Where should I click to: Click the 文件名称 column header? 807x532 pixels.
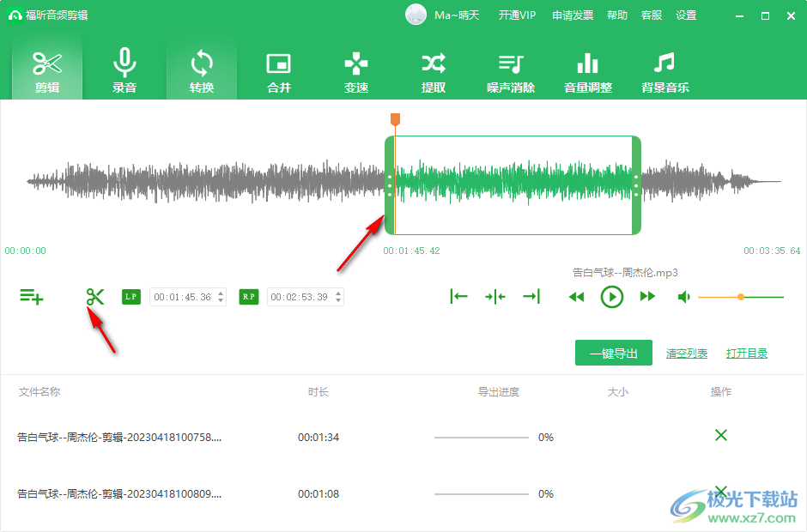(39, 392)
